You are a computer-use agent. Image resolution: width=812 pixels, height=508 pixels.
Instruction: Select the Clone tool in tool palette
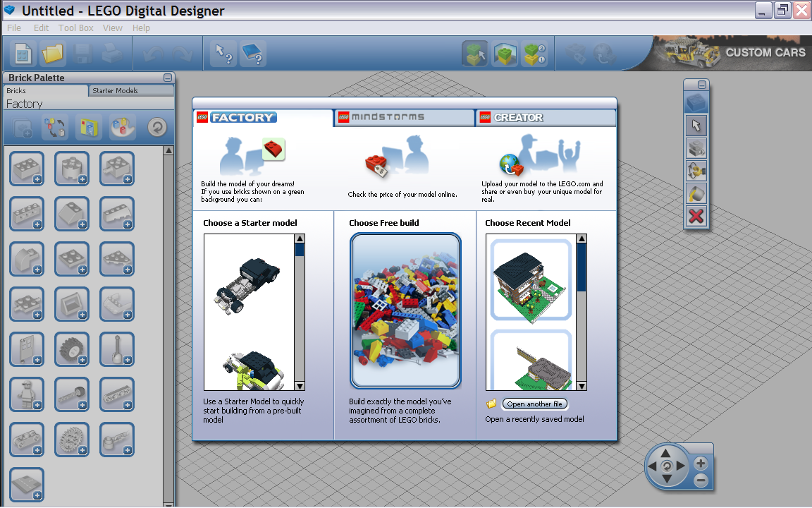coord(696,148)
